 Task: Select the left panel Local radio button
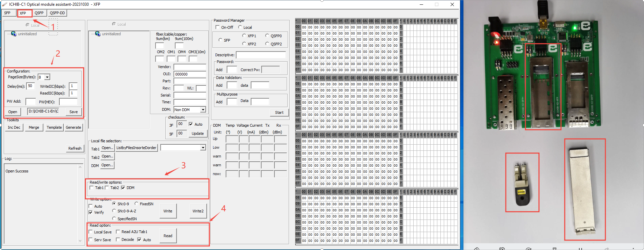click(27, 25)
